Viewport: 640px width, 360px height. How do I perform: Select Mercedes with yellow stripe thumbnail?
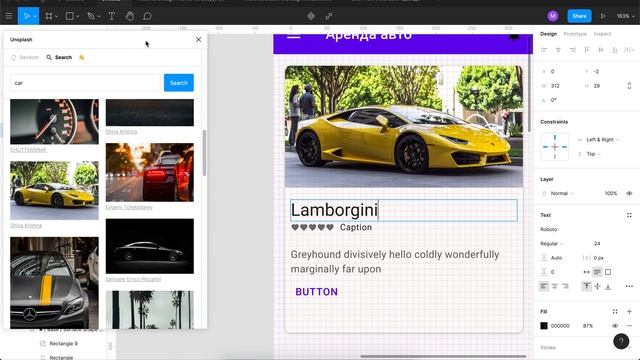tap(54, 282)
